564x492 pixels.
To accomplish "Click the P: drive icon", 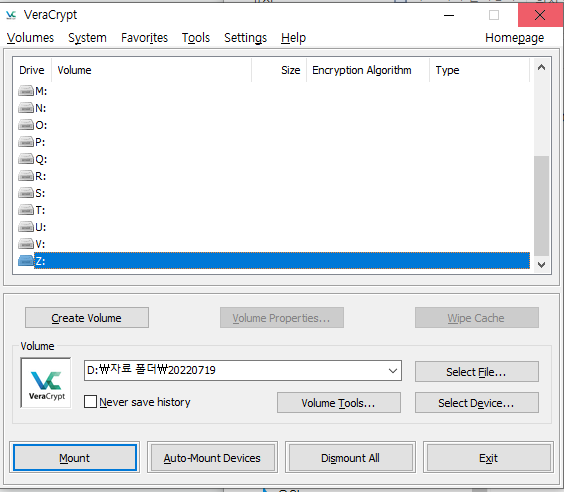I will click(26, 142).
